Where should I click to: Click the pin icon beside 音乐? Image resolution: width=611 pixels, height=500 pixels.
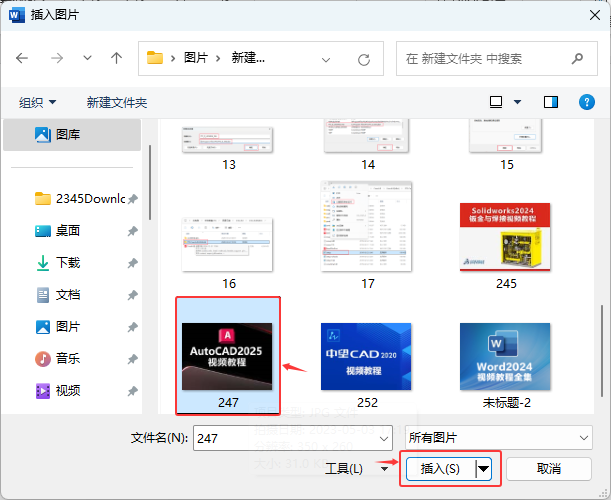tap(132, 359)
